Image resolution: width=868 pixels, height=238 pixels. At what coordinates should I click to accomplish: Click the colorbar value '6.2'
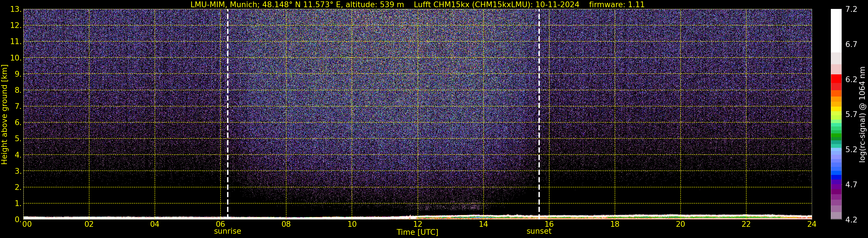tap(851, 80)
